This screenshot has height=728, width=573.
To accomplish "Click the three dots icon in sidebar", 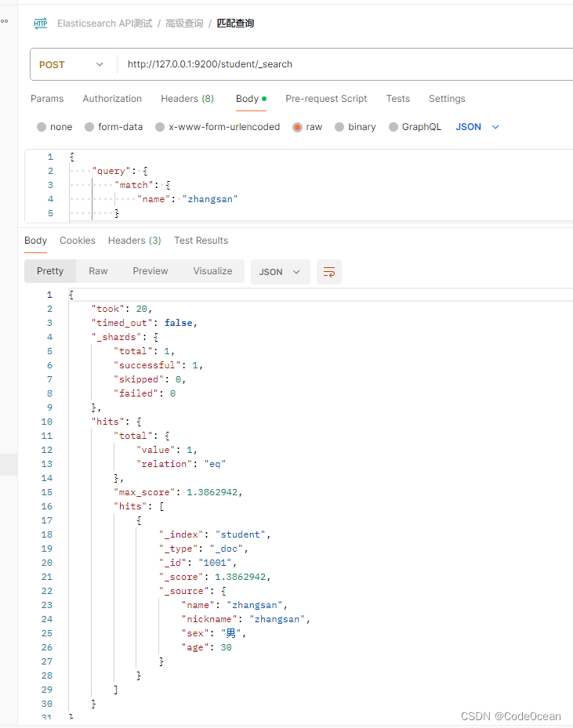I will click(x=4, y=21).
